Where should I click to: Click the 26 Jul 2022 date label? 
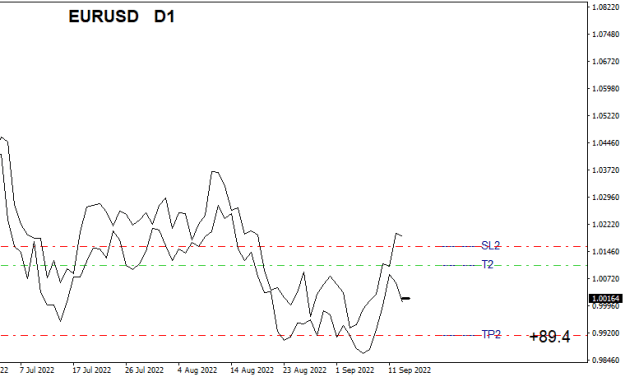click(144, 370)
